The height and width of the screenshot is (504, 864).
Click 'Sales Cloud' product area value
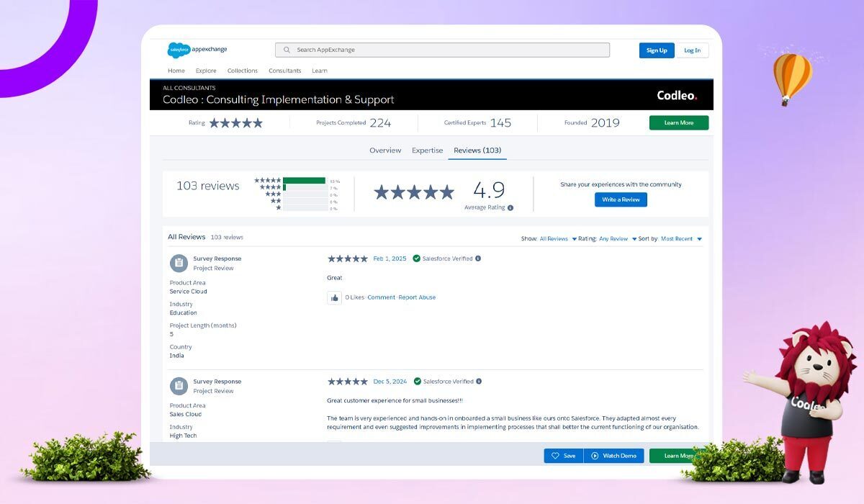(x=186, y=415)
